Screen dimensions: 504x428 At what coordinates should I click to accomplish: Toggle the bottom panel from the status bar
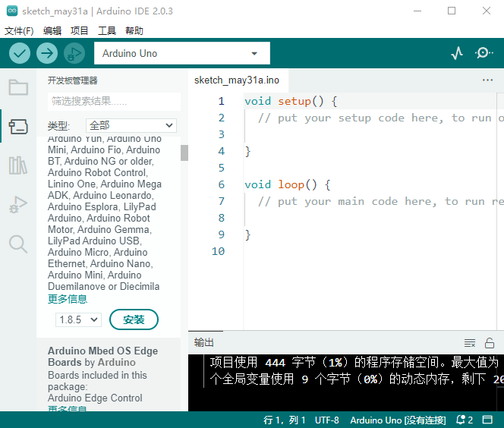[487, 420]
